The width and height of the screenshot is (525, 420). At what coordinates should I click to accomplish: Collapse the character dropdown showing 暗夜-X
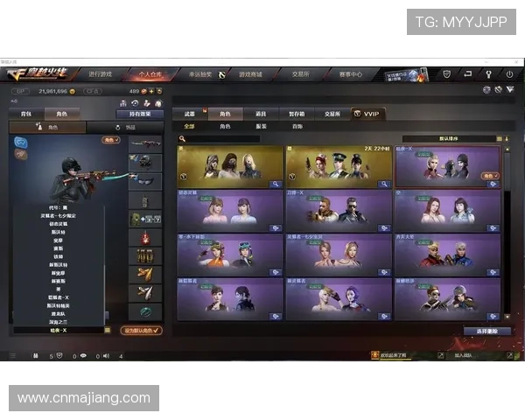(x=108, y=330)
